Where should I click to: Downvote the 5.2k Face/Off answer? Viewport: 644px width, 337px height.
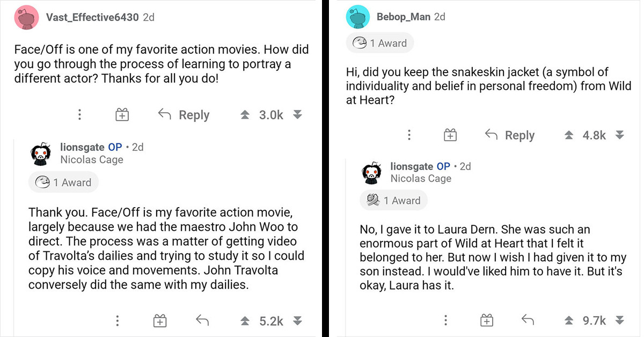(298, 320)
